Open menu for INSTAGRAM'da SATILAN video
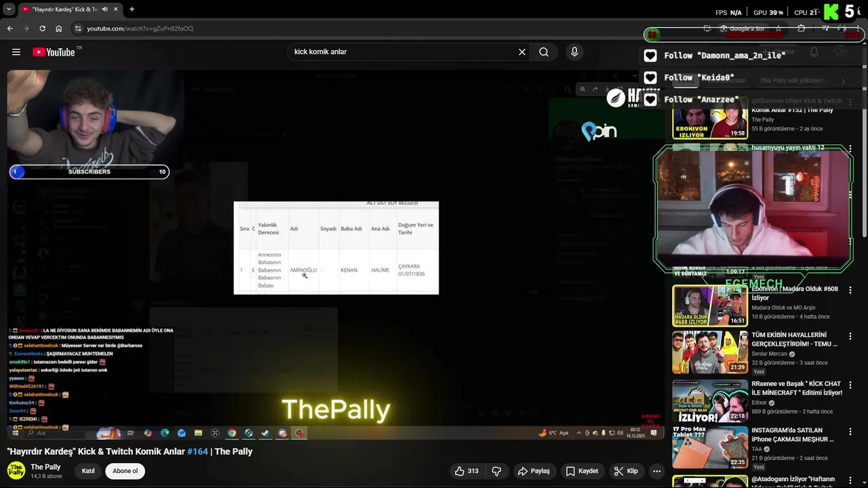The image size is (868, 488). point(850,431)
